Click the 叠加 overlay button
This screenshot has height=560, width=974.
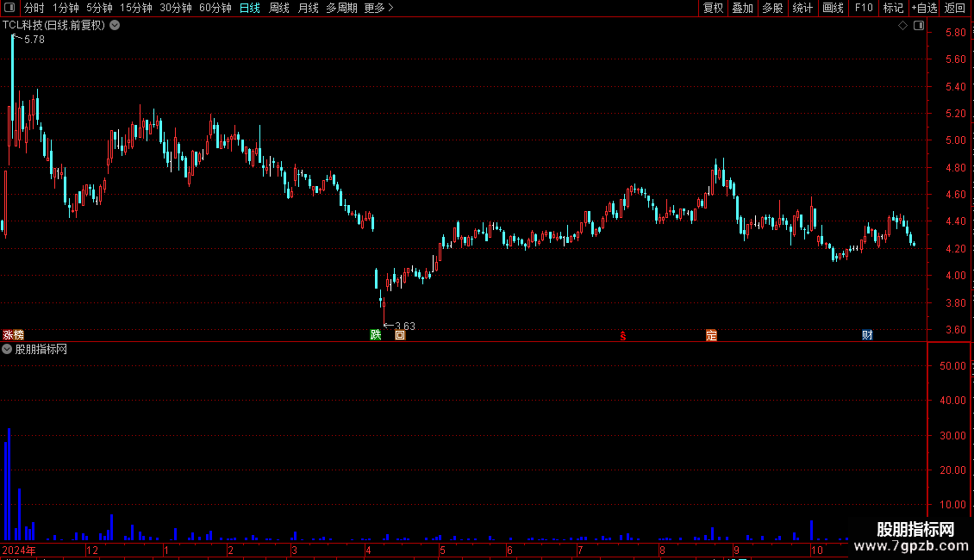coord(743,8)
